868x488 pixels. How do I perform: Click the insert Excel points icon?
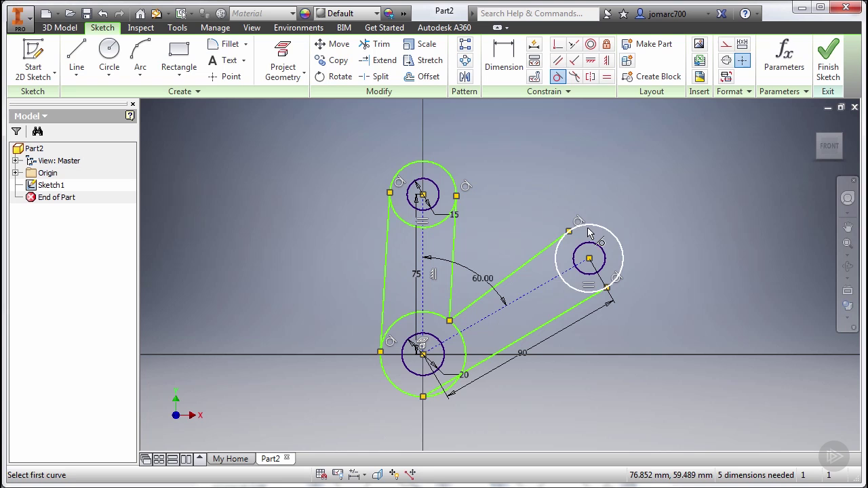click(699, 60)
